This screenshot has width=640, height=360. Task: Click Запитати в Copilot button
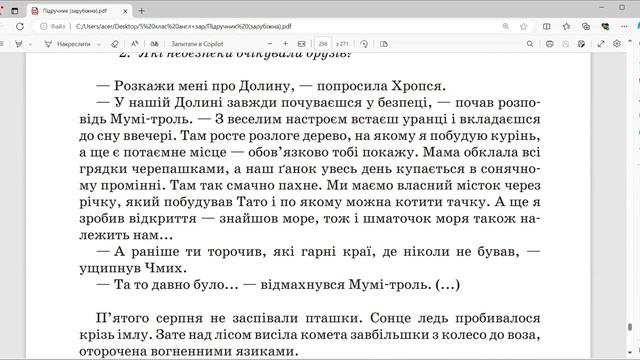197,44
